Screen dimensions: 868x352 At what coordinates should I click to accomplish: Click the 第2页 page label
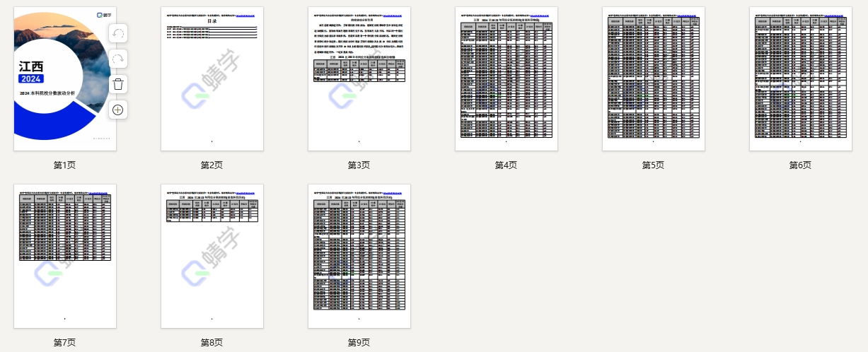coord(212,165)
